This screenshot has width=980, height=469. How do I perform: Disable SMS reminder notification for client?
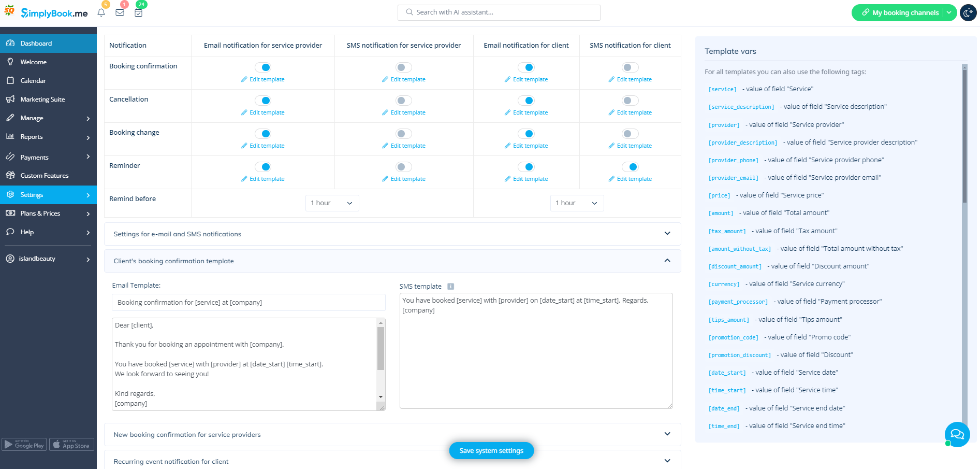630,167
